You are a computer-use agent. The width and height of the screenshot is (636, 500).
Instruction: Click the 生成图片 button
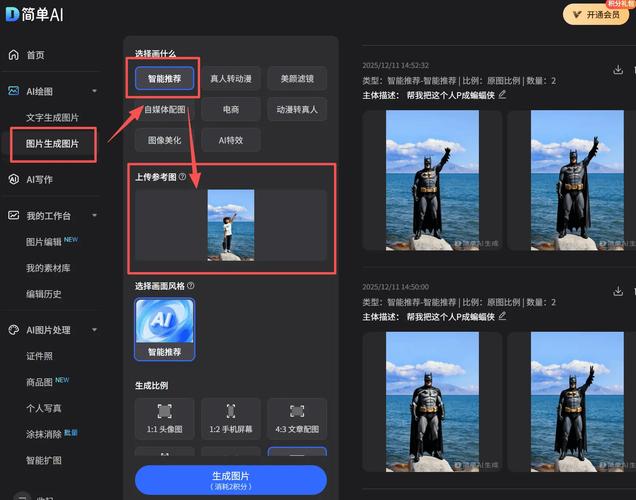pyautogui.click(x=231, y=480)
